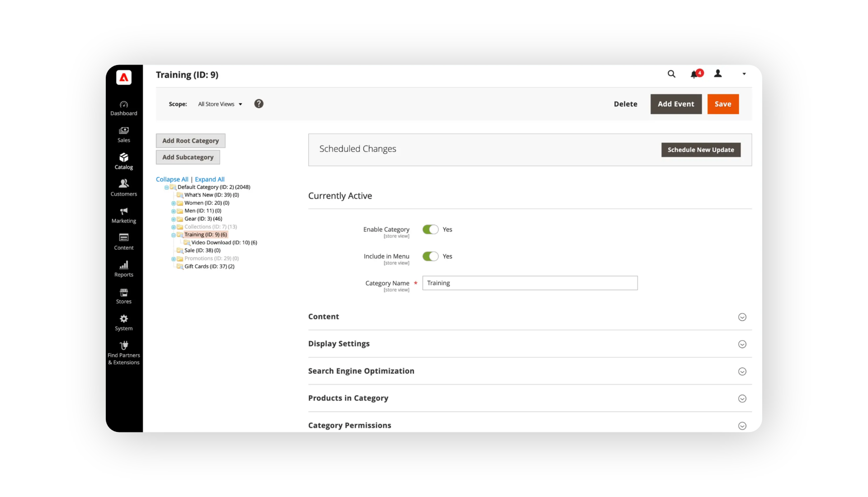Click the Catalog cube icon
Screen dimensions: 868x497
pyautogui.click(x=123, y=158)
